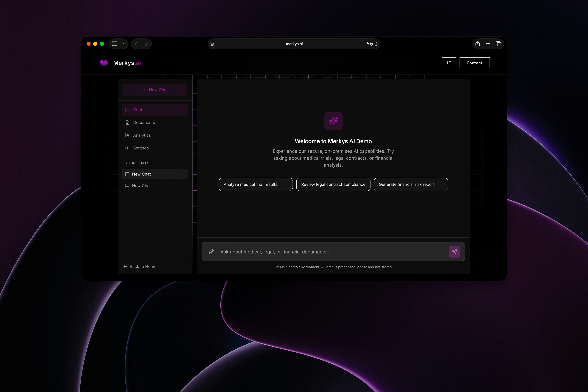Open Settings in the sidebar
This screenshot has height=392, width=588.
point(155,148)
